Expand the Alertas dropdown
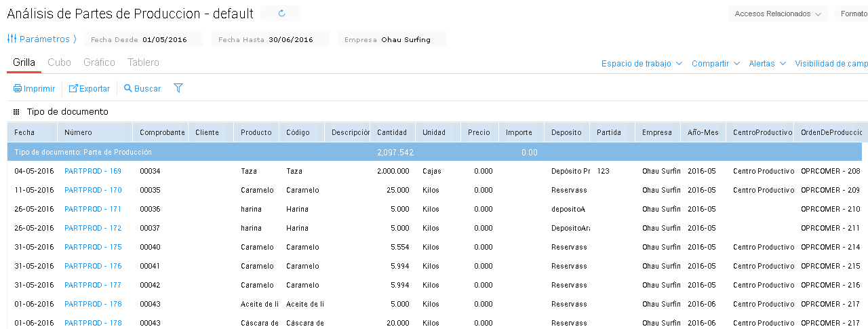This screenshot has width=868, height=329. tap(767, 63)
